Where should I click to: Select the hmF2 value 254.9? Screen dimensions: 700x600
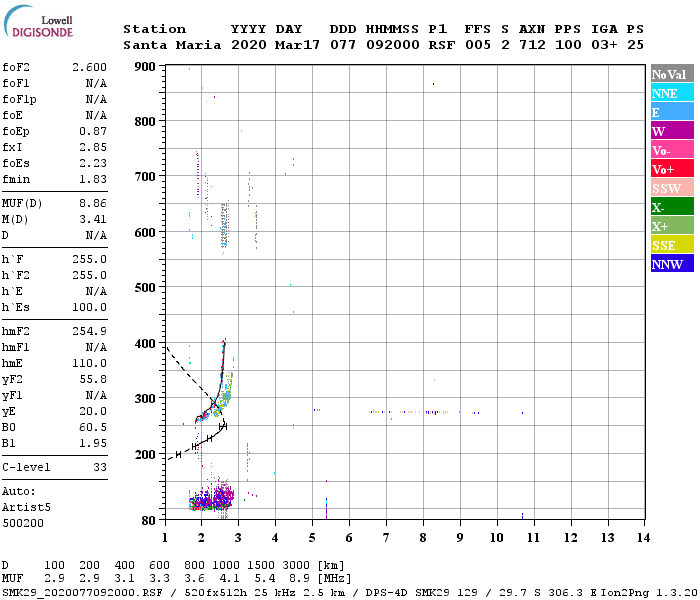pyautogui.click(x=90, y=331)
